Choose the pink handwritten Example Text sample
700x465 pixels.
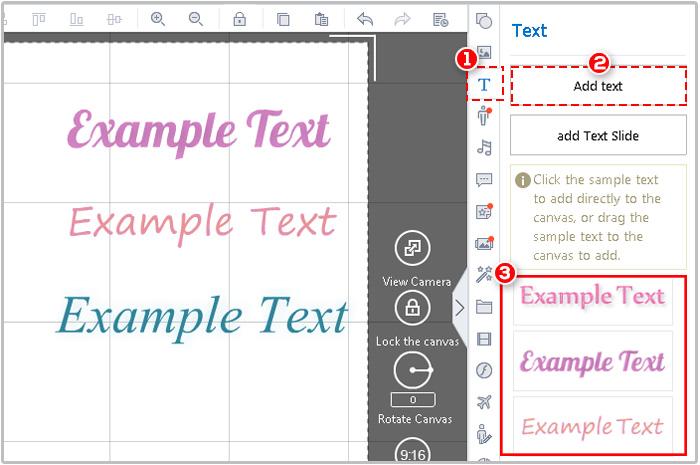[x=593, y=425]
